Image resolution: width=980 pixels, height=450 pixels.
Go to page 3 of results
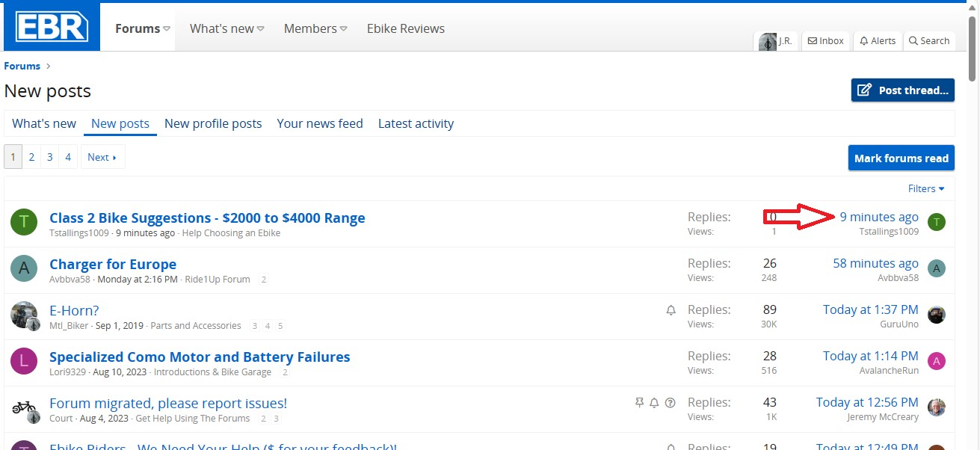tap(50, 157)
